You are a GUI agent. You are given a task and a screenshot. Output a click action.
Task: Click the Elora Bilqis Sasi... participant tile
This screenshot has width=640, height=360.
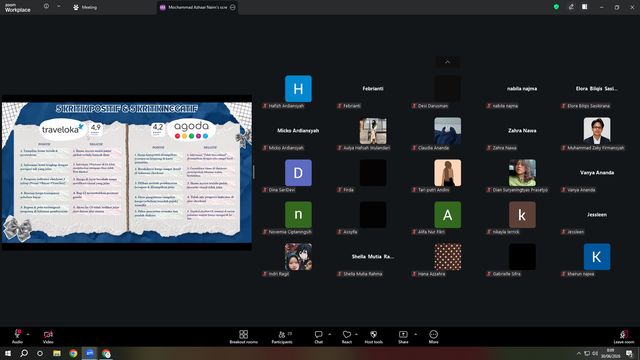[597, 89]
